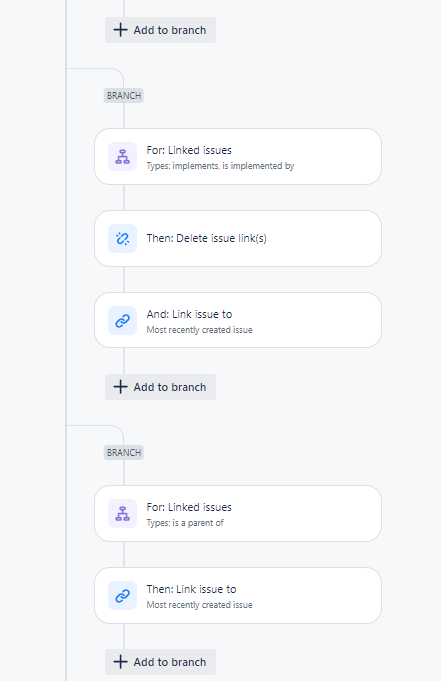The width and height of the screenshot is (441, 681).
Task: Open the 'For: Linked issues' implements component
Action: coord(238,156)
